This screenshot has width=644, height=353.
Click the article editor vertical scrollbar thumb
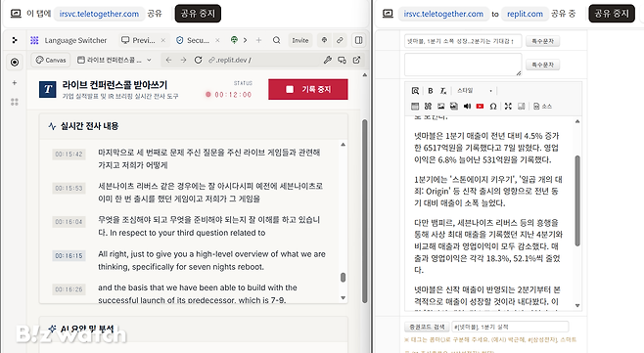point(577,200)
